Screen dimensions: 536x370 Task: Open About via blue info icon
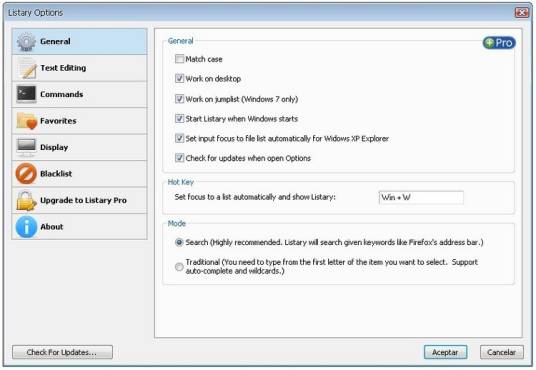point(26,227)
